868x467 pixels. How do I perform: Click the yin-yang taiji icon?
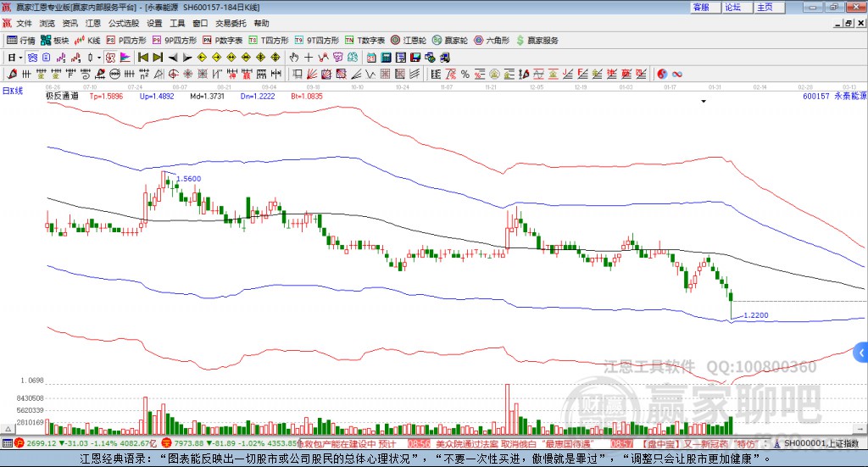[x=663, y=74]
